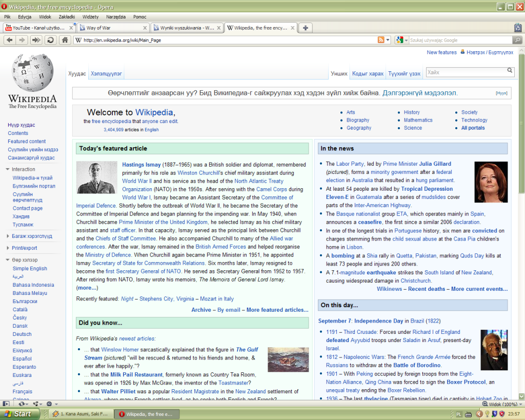Click the page scrollbar down arrow

pyautogui.click(x=521, y=396)
